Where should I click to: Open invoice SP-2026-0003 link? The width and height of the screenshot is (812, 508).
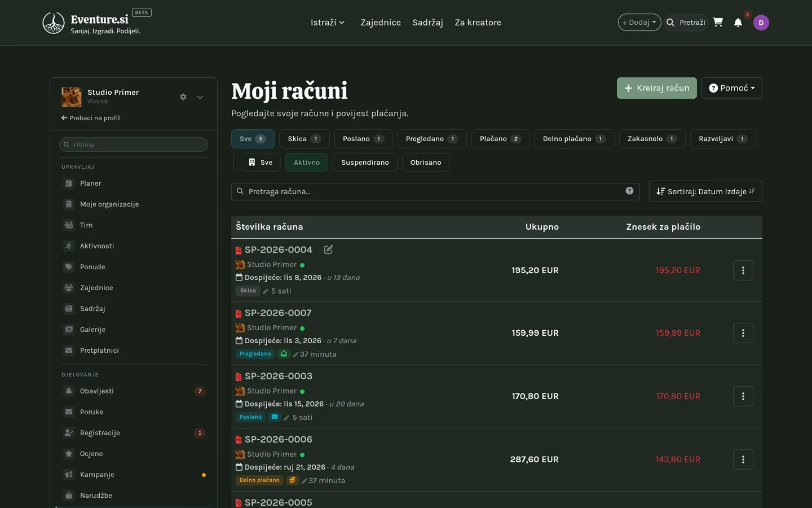coord(279,376)
